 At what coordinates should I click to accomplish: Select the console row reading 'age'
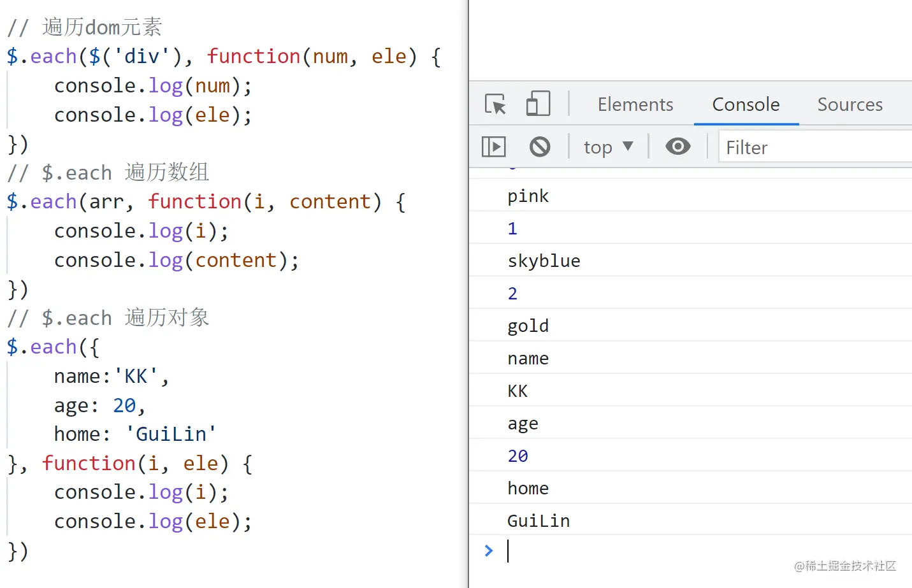(x=690, y=423)
